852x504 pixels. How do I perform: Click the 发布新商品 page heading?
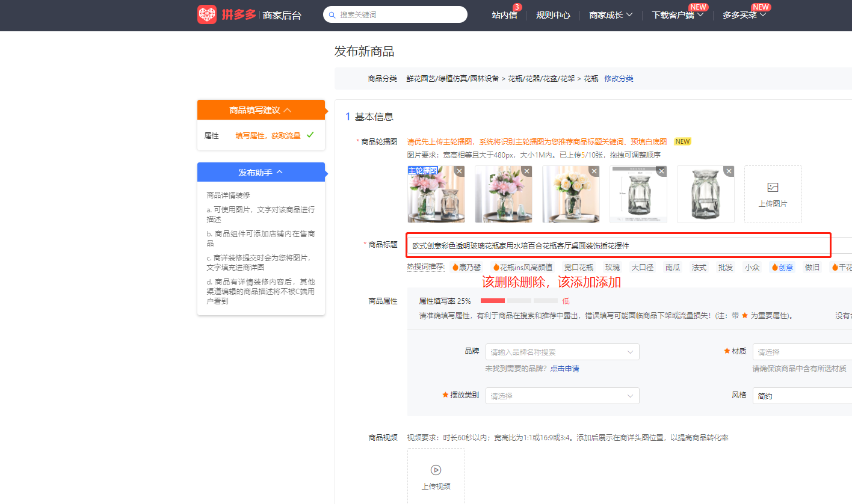pos(365,52)
